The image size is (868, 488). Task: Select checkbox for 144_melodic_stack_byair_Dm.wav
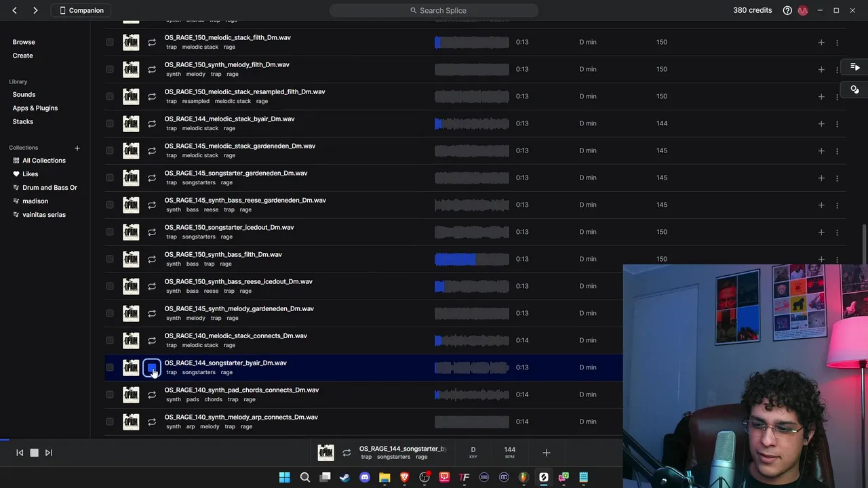coord(110,123)
